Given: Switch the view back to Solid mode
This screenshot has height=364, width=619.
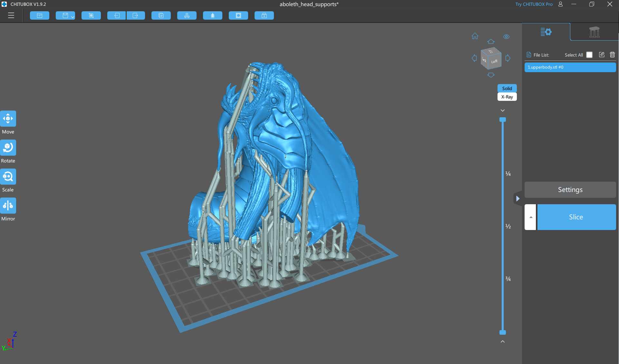Looking at the screenshot, I should [507, 88].
